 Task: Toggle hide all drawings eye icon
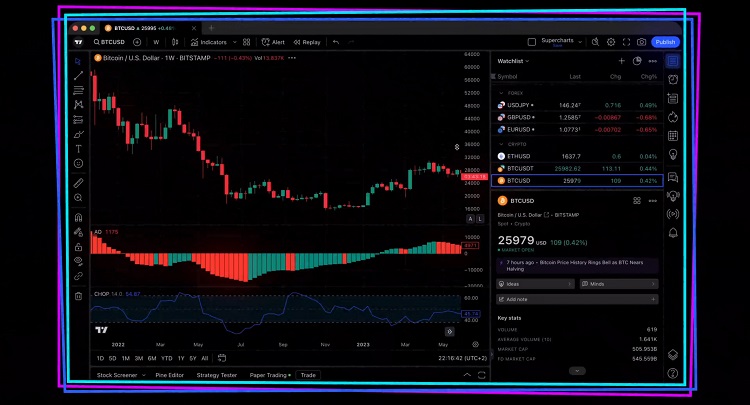click(x=78, y=261)
